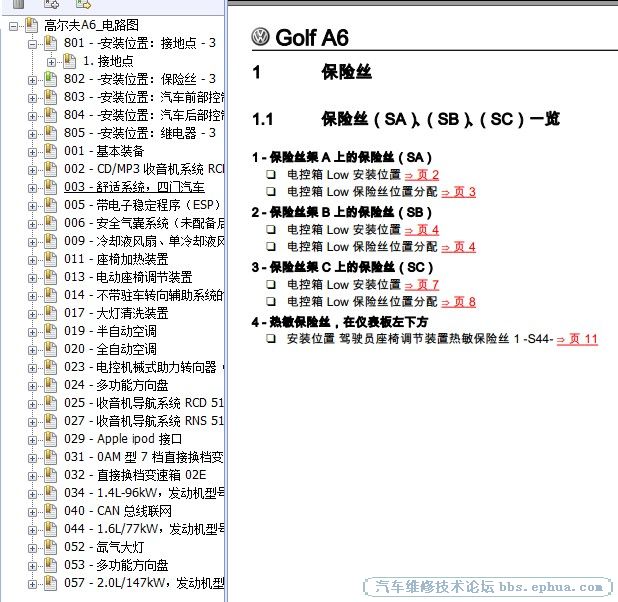618x602 pixels.
Task: Collapse the 801 安装位置 接地点 node
Action: [33, 44]
